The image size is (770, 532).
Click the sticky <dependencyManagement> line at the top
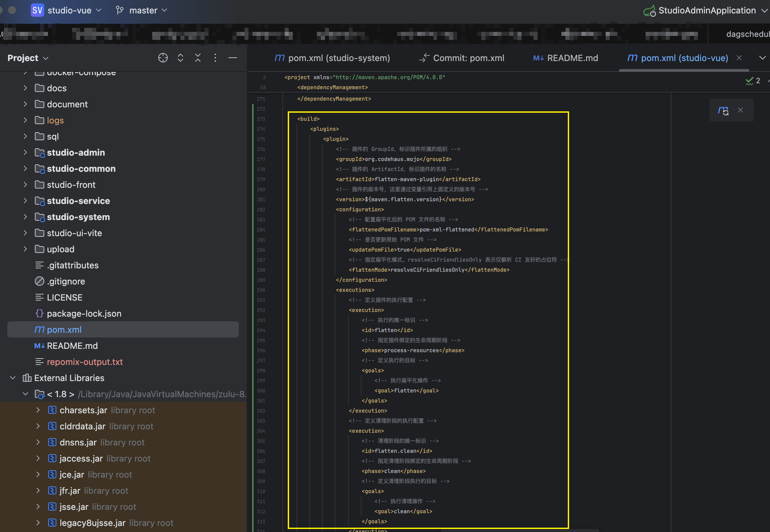[332, 87]
